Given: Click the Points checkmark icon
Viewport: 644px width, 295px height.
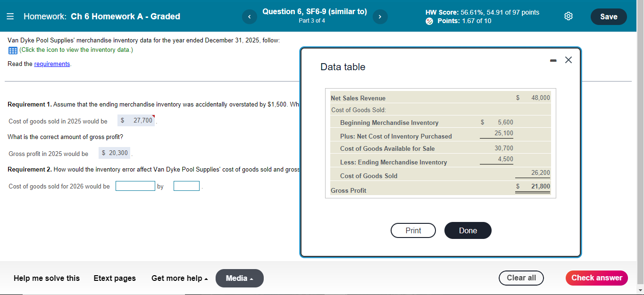Looking at the screenshot, I should coord(429,21).
